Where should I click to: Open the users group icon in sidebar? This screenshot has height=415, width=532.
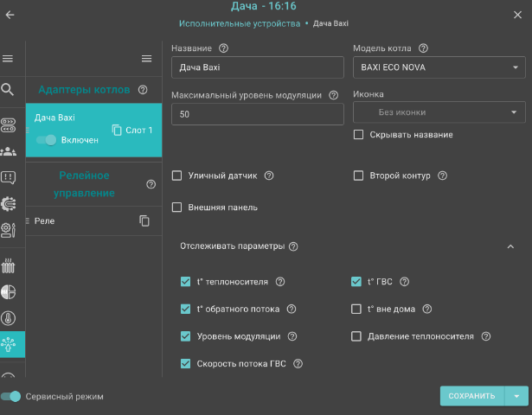[x=9, y=151]
